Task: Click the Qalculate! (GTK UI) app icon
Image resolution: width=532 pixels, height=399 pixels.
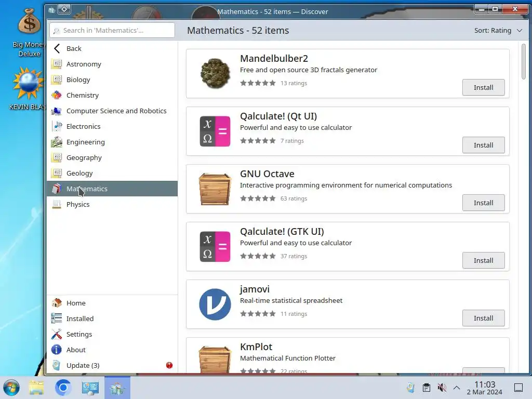Action: (215, 246)
